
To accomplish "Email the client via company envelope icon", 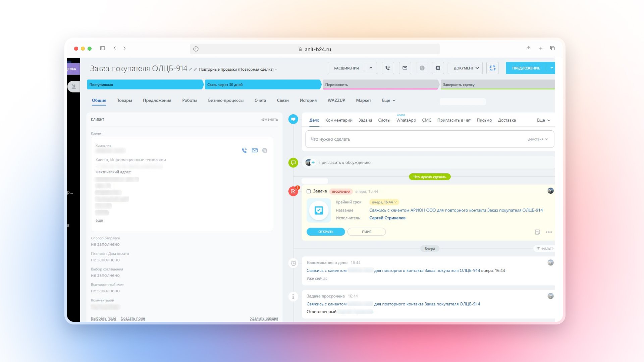I will point(255,150).
